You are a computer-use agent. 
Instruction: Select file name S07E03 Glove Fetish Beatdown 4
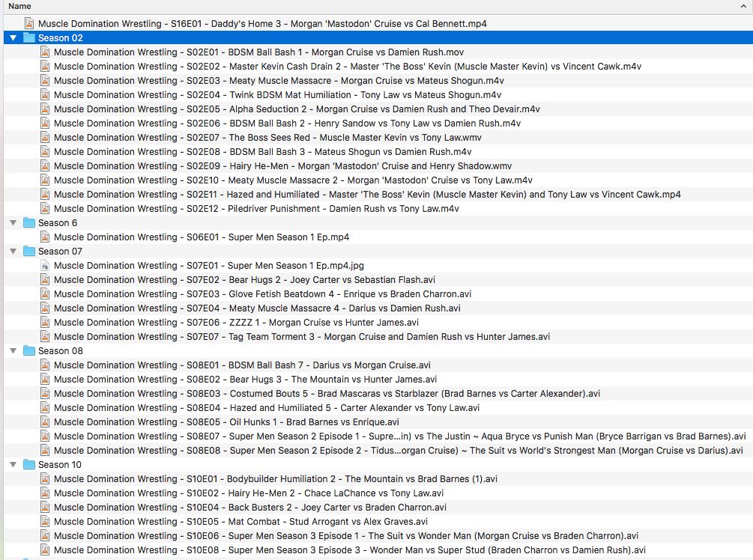263,293
